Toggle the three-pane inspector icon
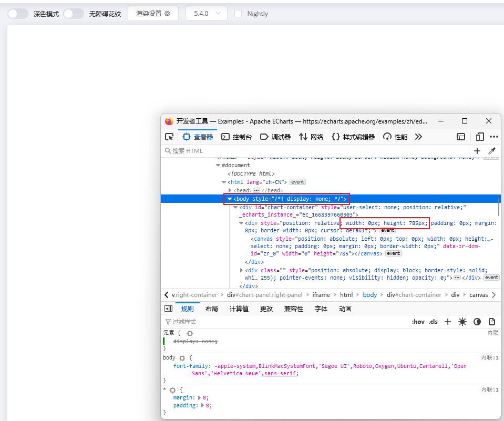This screenshot has height=421, width=504. coord(168,309)
